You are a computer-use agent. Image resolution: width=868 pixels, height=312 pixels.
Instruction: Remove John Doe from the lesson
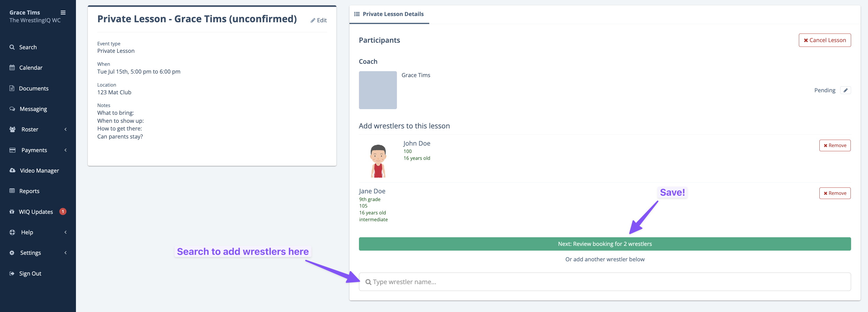pos(835,146)
